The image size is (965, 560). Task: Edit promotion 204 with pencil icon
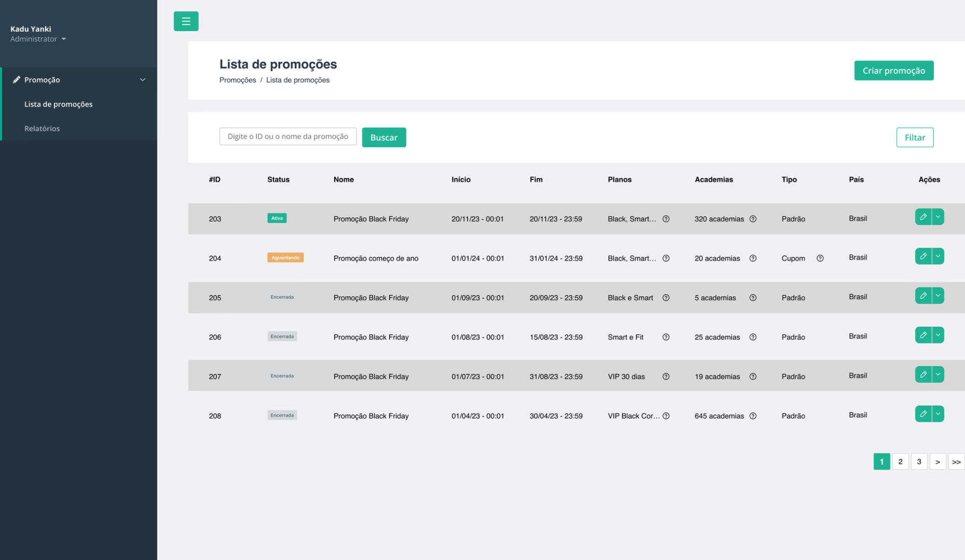pyautogui.click(x=923, y=256)
